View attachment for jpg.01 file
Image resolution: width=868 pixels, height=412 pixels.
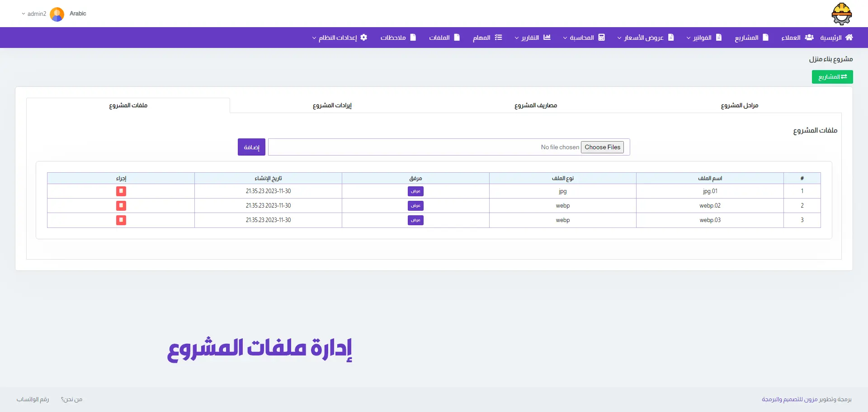coord(415,191)
